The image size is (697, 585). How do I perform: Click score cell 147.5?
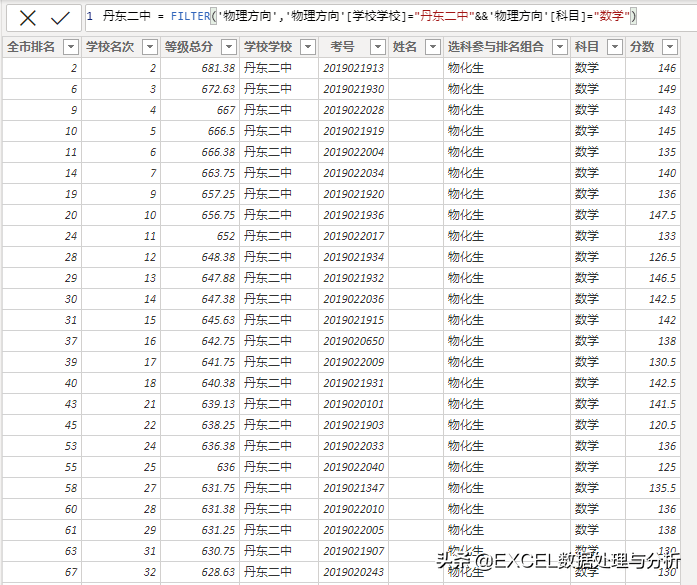coord(653,215)
